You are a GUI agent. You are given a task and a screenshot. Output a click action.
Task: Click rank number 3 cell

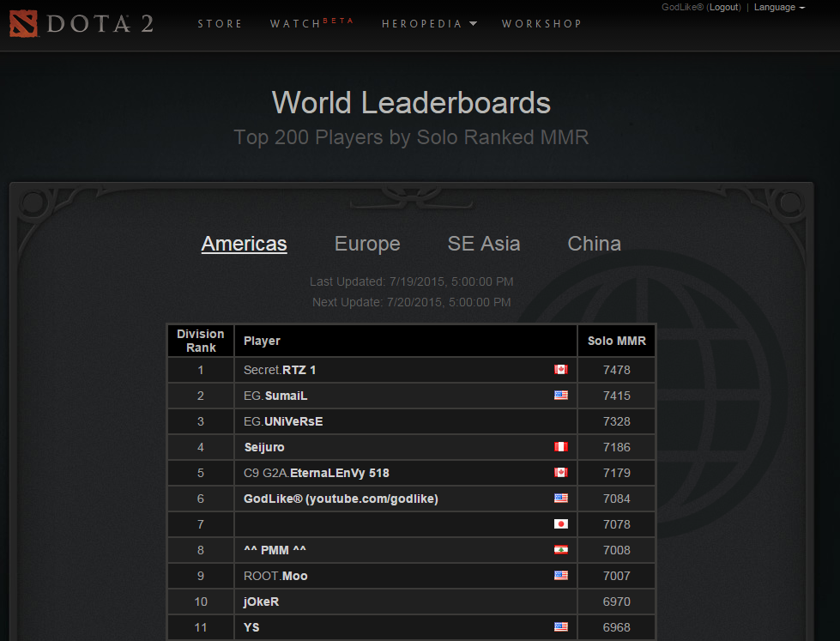pos(201,421)
